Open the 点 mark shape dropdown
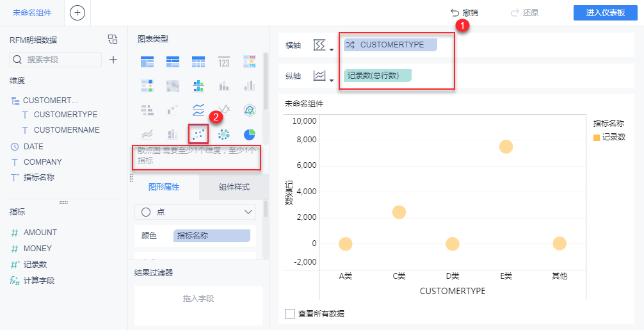Screen dimensions: 644x330 (195, 212)
